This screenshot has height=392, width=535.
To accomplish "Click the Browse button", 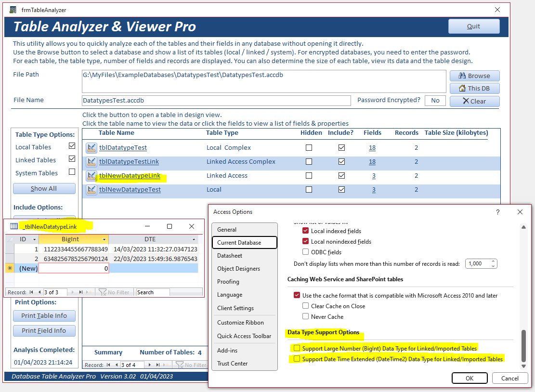I will (x=474, y=76).
